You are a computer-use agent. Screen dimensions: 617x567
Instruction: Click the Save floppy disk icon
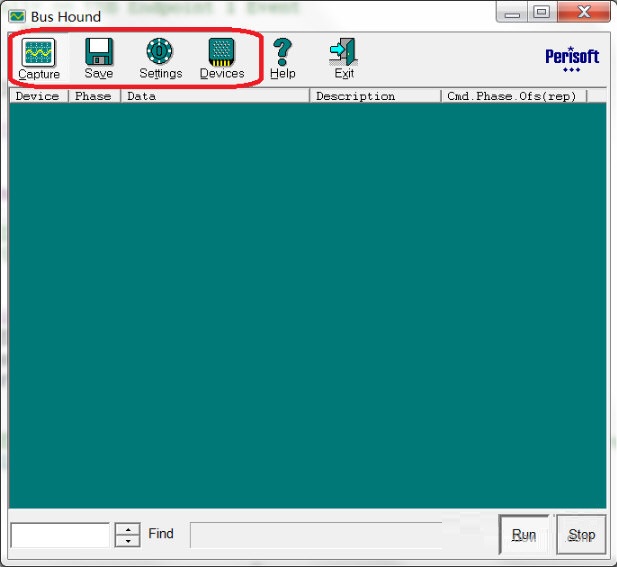tap(99, 52)
